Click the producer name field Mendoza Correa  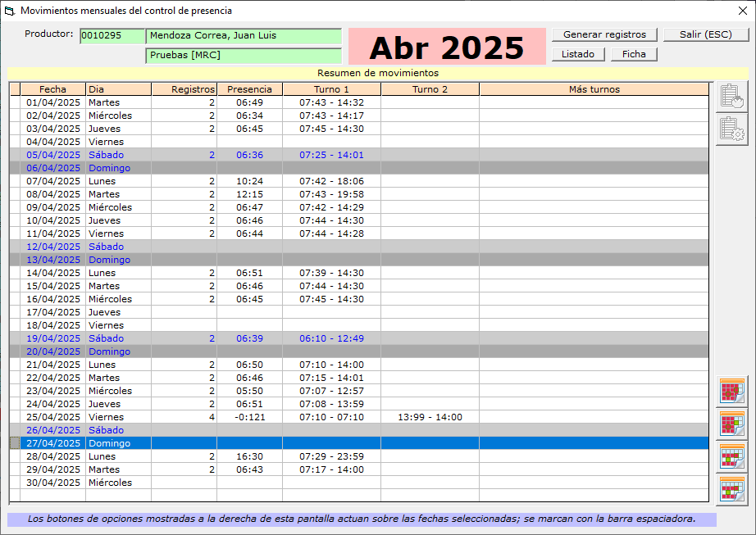pos(244,36)
